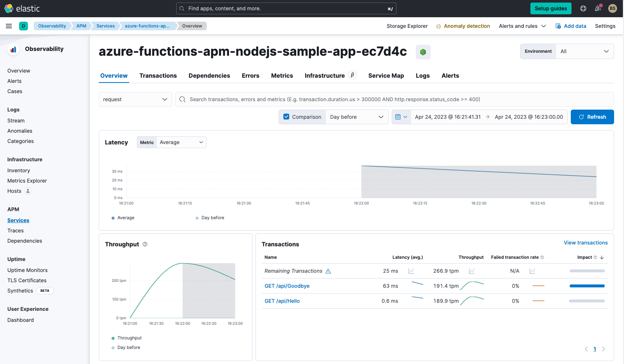The width and height of the screenshot is (624, 364).
Task: Open the newsfeed notifications icon
Action: pos(598,8)
